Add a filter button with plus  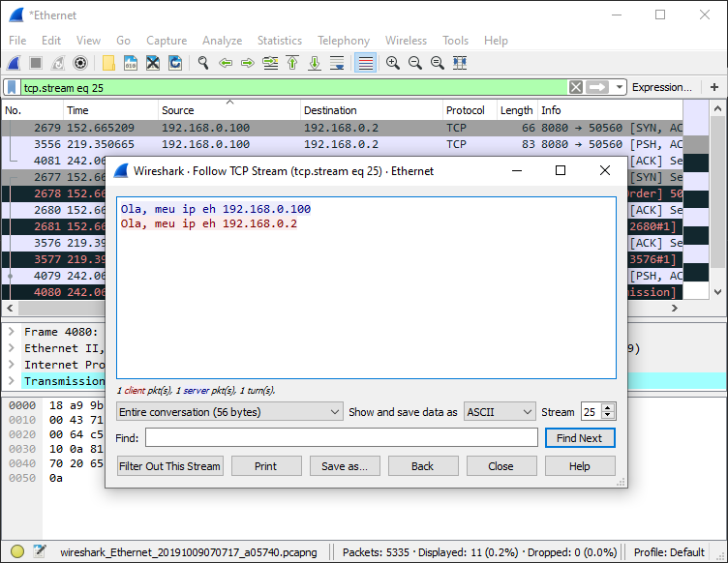point(714,87)
